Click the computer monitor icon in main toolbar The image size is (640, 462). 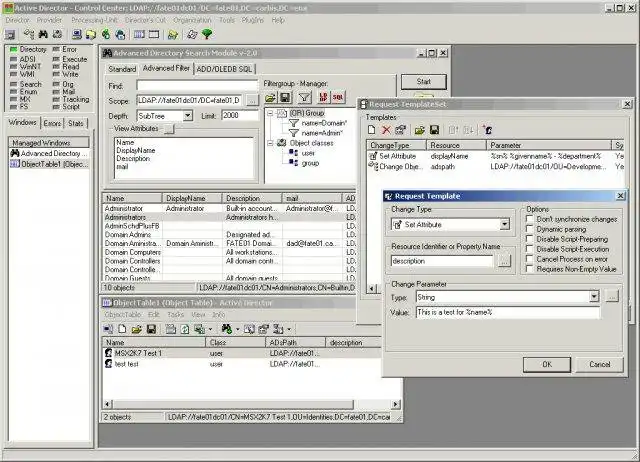click(x=76, y=34)
